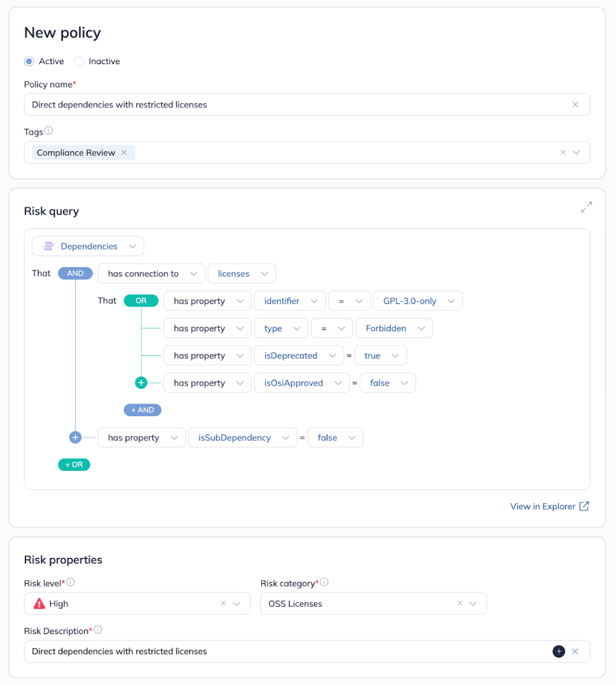Expand the Risk query panel to fullscreen
This screenshot has width=616, height=685.
point(586,207)
